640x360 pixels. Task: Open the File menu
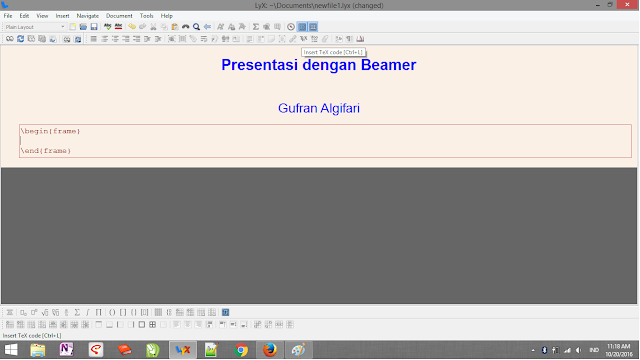click(x=8, y=16)
